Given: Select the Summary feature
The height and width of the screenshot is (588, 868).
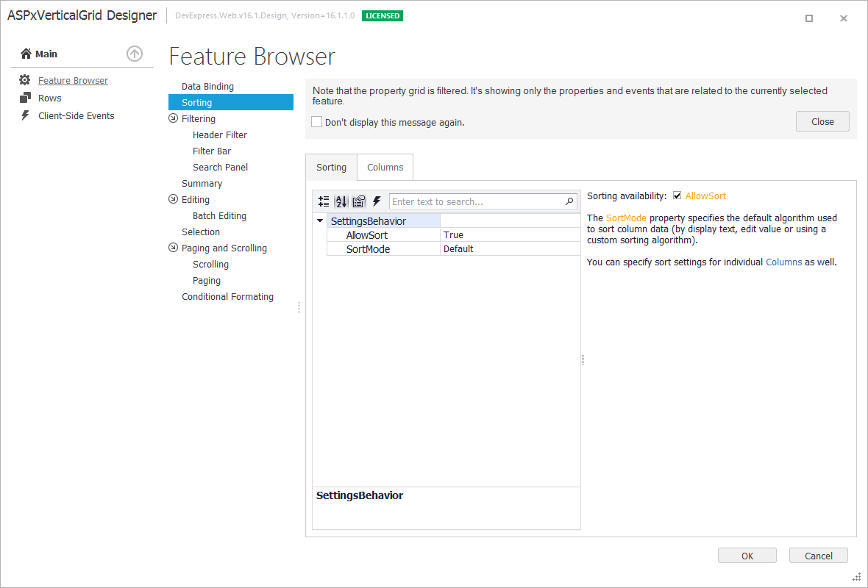Looking at the screenshot, I should coord(202,183).
